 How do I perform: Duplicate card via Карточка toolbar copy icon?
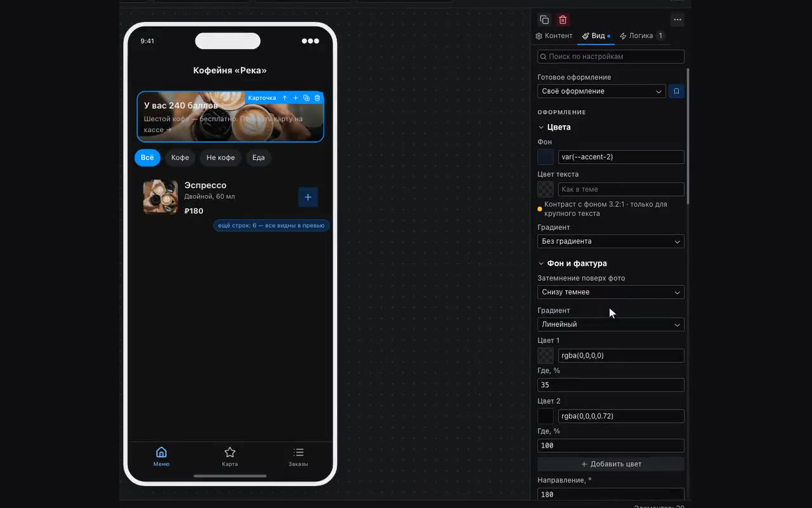pyautogui.click(x=306, y=98)
